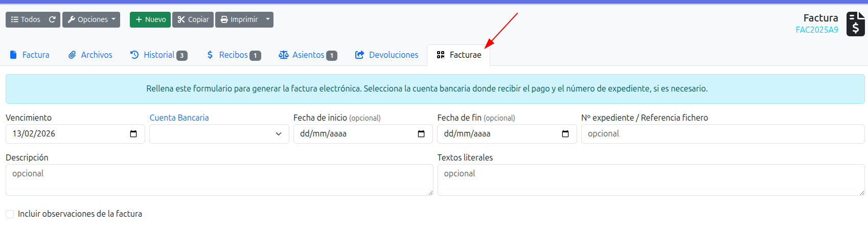
Task: Expand the Imprimir dropdown arrow
Action: pos(268,19)
